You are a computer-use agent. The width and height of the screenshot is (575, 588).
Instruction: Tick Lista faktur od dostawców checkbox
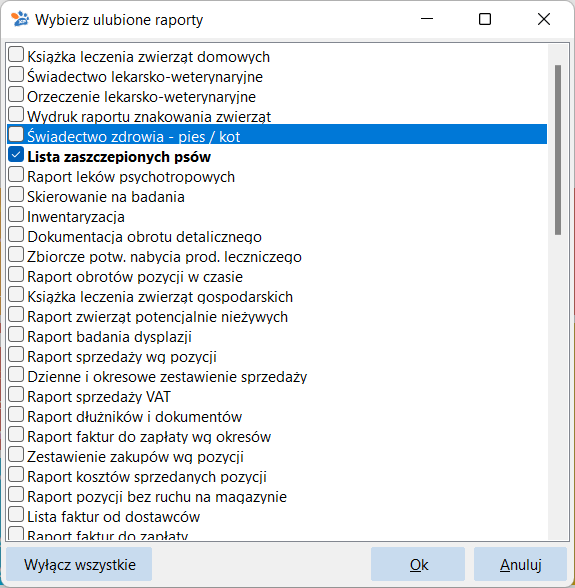coord(16,514)
